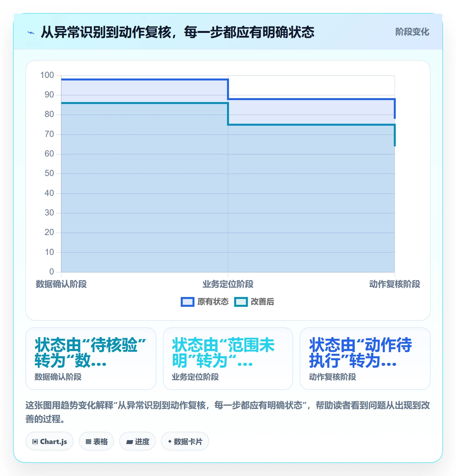The width and height of the screenshot is (456, 476).
Task: Click the 进度 tag
Action: click(137, 441)
